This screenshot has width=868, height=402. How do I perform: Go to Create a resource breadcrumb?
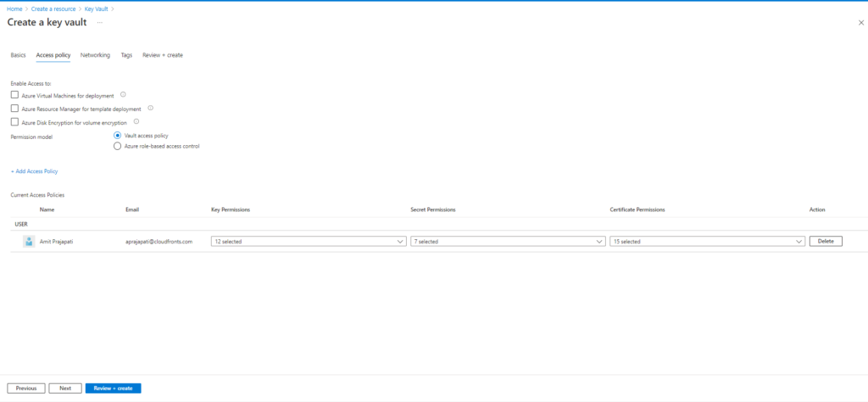tap(53, 8)
